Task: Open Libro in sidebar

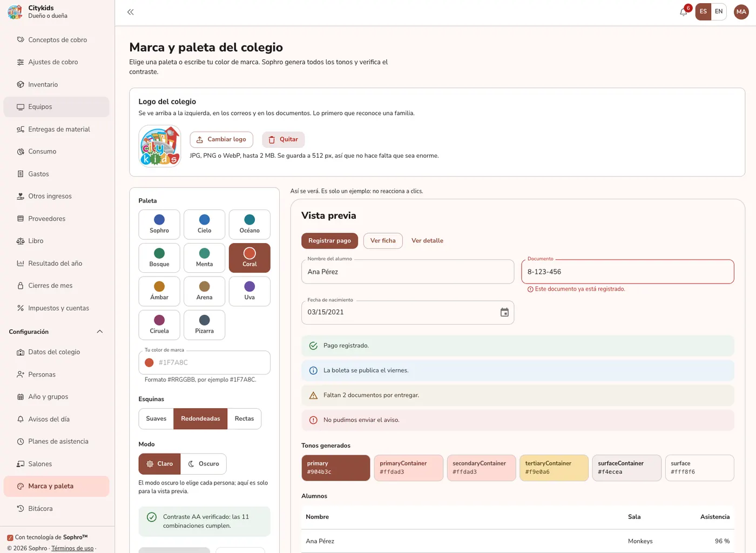Action: pos(56,241)
